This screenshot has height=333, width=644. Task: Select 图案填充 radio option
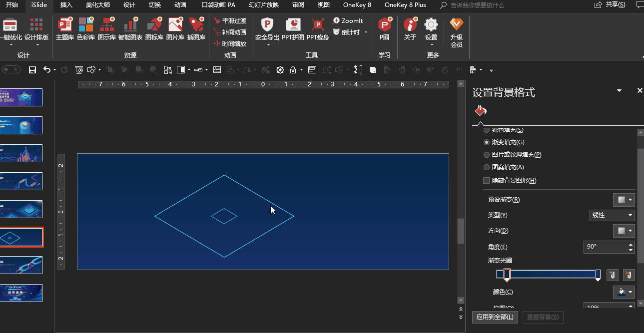tap(487, 167)
